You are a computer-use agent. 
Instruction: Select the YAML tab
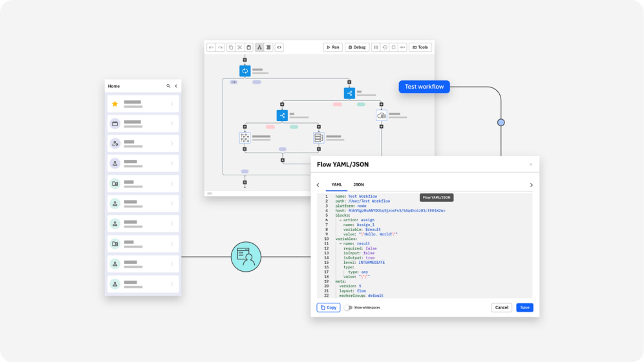coord(337,184)
